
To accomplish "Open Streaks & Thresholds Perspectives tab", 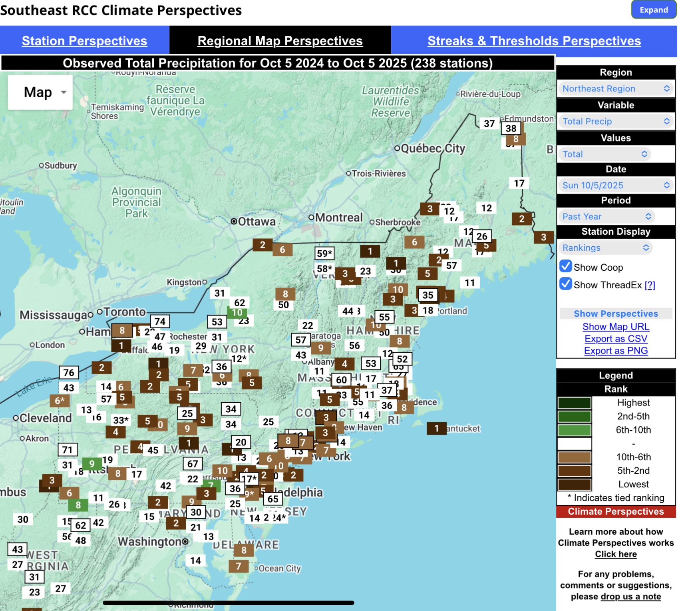I will coord(534,41).
